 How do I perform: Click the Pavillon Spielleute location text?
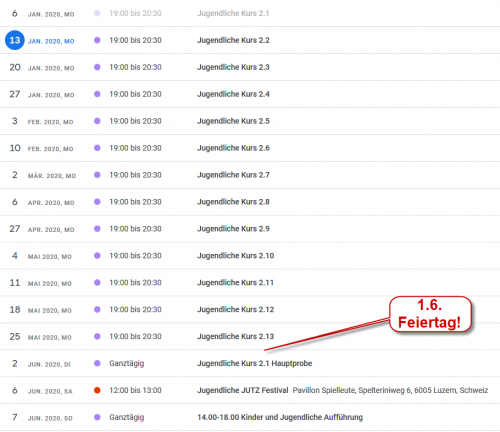point(390,390)
